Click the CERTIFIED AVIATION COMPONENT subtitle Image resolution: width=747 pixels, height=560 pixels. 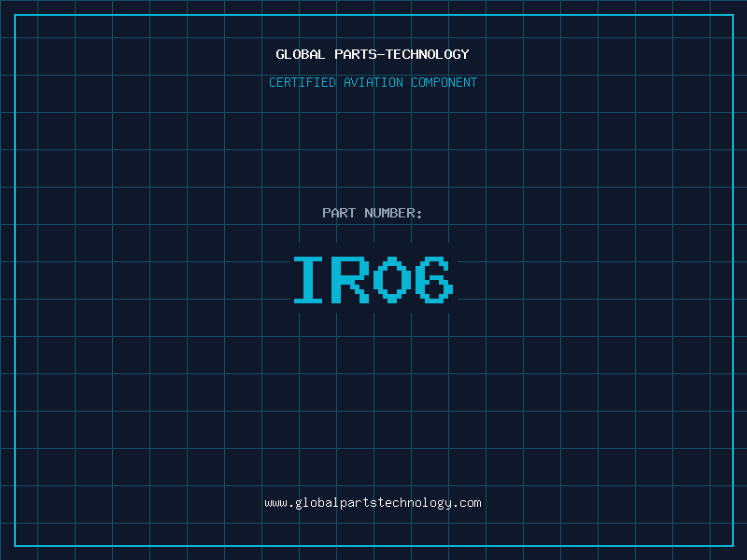(x=373, y=82)
